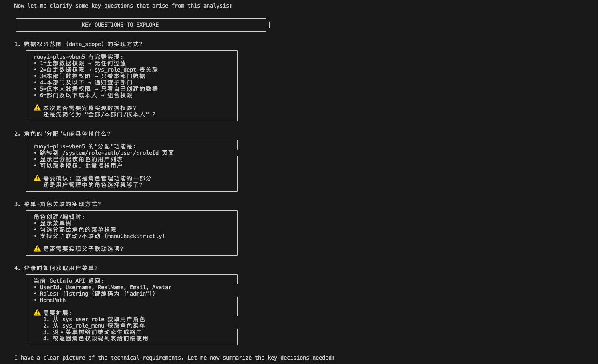The width and height of the screenshot is (598, 364).
Task: Click the warning icon about parent-child linkage option
Action: pos(37,248)
